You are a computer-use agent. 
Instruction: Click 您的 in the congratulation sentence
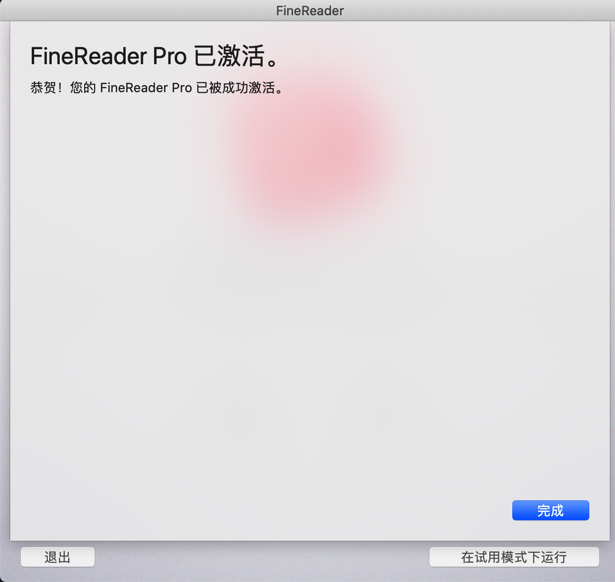coord(83,87)
